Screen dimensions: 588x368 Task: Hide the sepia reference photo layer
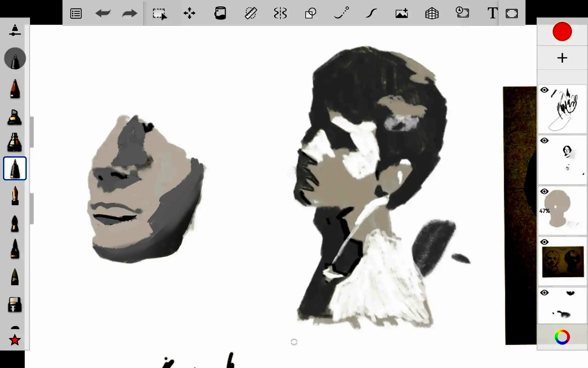coord(544,242)
